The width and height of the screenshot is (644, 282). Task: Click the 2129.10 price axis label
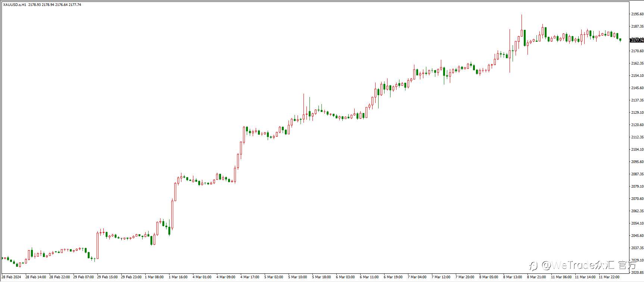pyautogui.click(x=637, y=113)
